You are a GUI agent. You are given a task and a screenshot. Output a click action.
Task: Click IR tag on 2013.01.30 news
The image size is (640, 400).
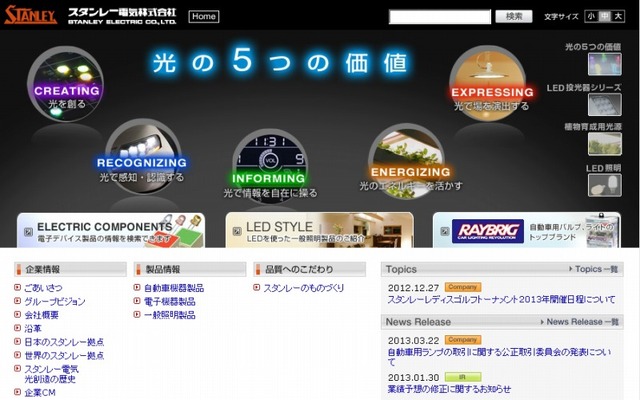463,377
